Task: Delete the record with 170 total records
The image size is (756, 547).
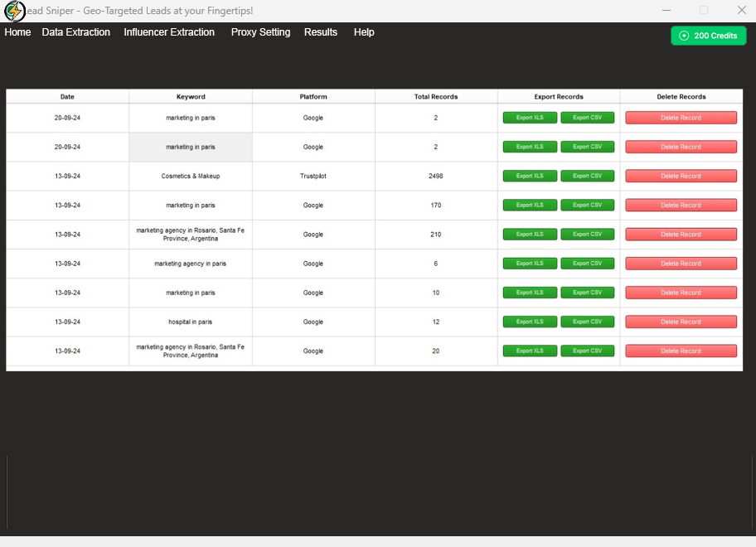Action: click(x=681, y=206)
